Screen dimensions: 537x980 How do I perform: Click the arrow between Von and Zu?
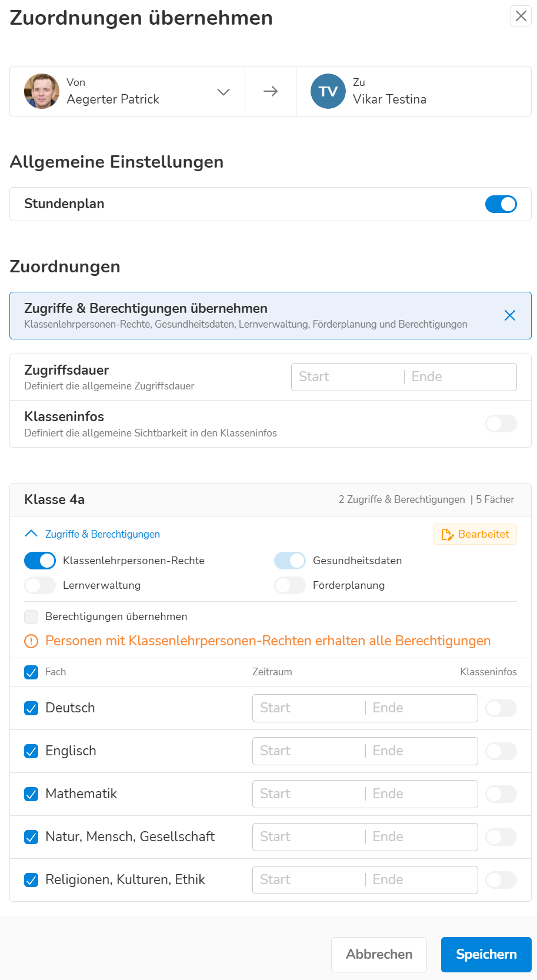coord(271,91)
